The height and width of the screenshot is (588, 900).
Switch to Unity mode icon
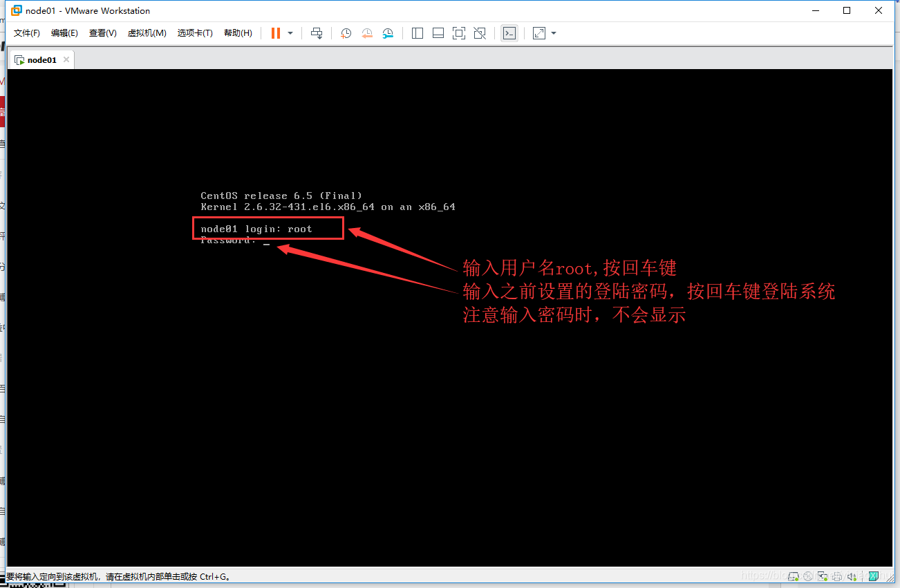pos(480,33)
